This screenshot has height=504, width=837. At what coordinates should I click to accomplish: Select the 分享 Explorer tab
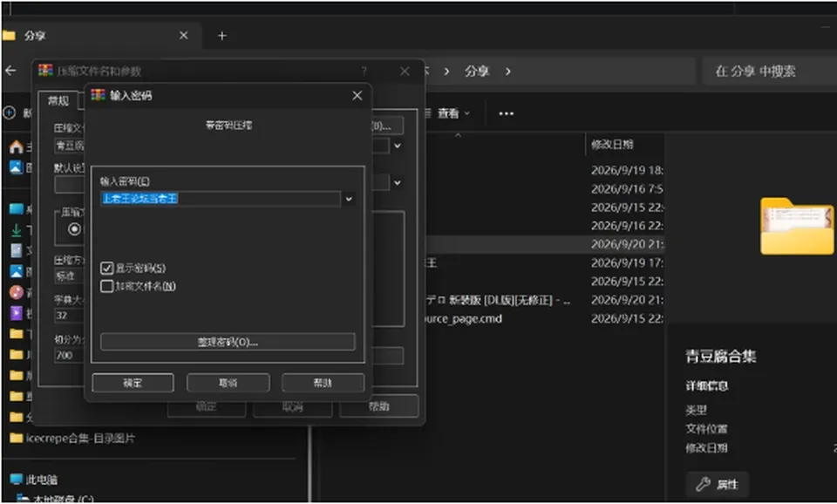coord(101,36)
